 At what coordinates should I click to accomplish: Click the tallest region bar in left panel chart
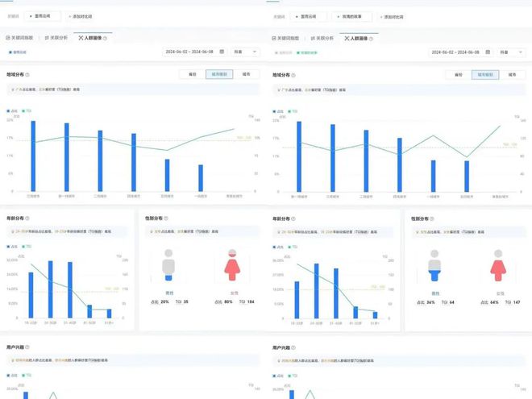click(33, 156)
